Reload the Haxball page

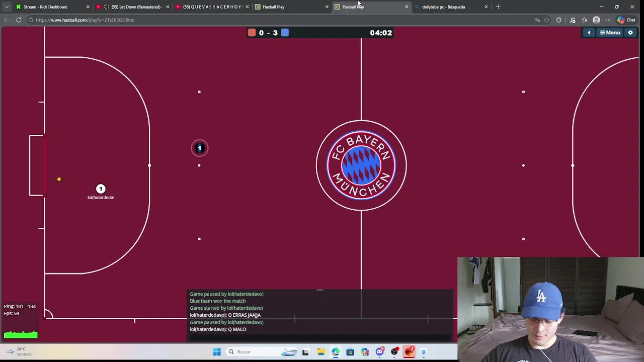tap(19, 20)
